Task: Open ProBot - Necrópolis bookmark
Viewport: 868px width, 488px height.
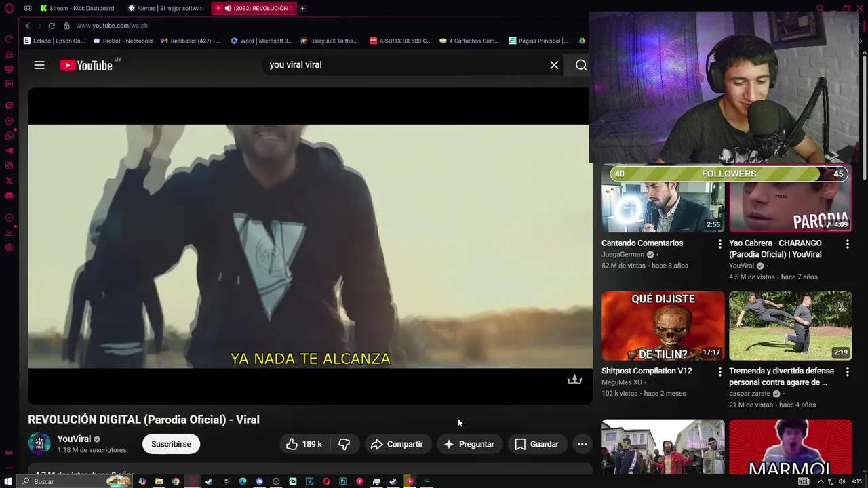Action: click(123, 41)
